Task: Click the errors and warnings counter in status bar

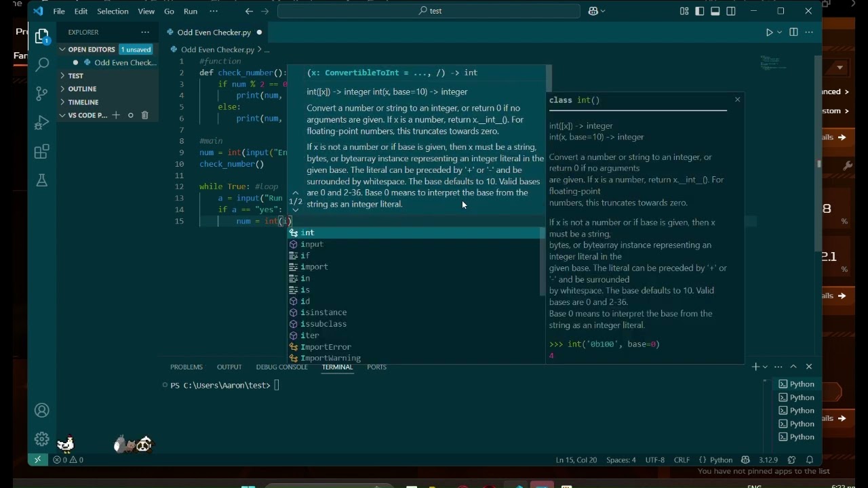Action: pos(68,460)
